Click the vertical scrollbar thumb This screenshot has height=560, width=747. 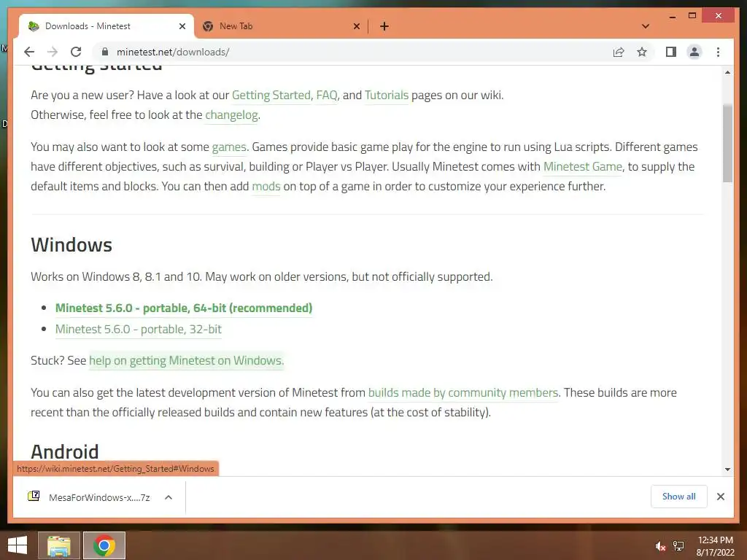(727, 143)
